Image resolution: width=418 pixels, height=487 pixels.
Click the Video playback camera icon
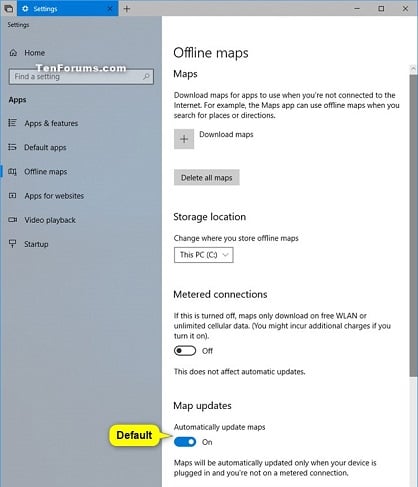click(12, 220)
